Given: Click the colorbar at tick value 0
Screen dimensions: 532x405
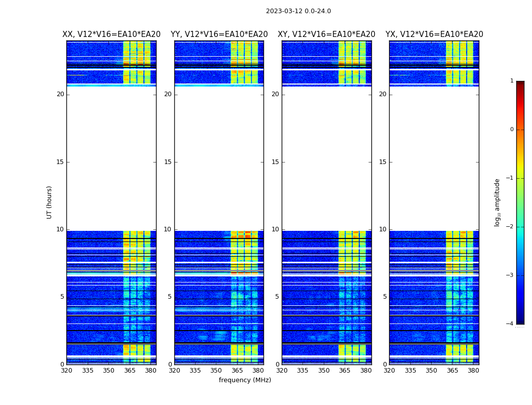Looking at the screenshot, I should (520, 130).
